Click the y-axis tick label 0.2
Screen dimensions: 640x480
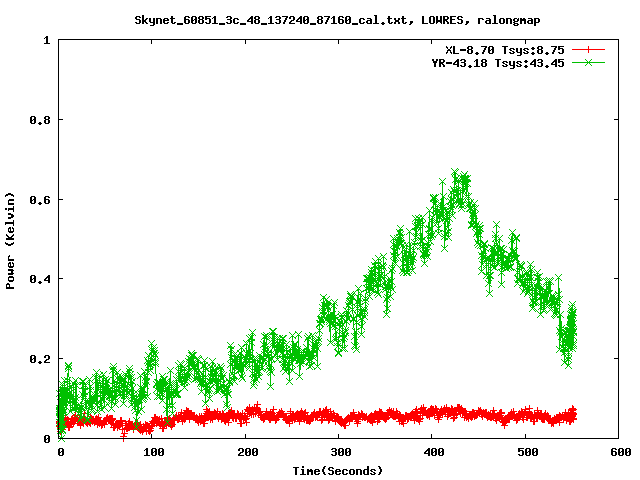(x=40, y=359)
